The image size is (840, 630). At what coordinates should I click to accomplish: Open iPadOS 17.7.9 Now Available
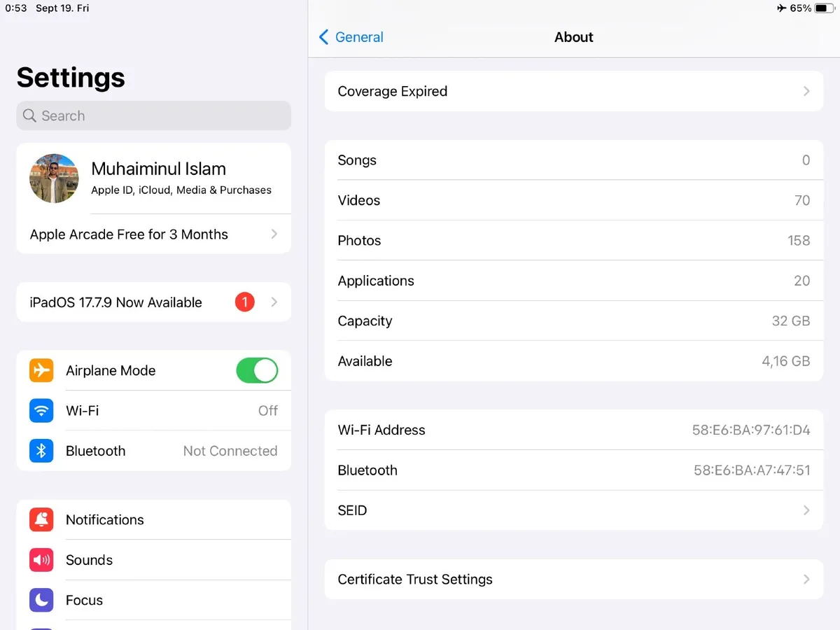pyautogui.click(x=153, y=302)
